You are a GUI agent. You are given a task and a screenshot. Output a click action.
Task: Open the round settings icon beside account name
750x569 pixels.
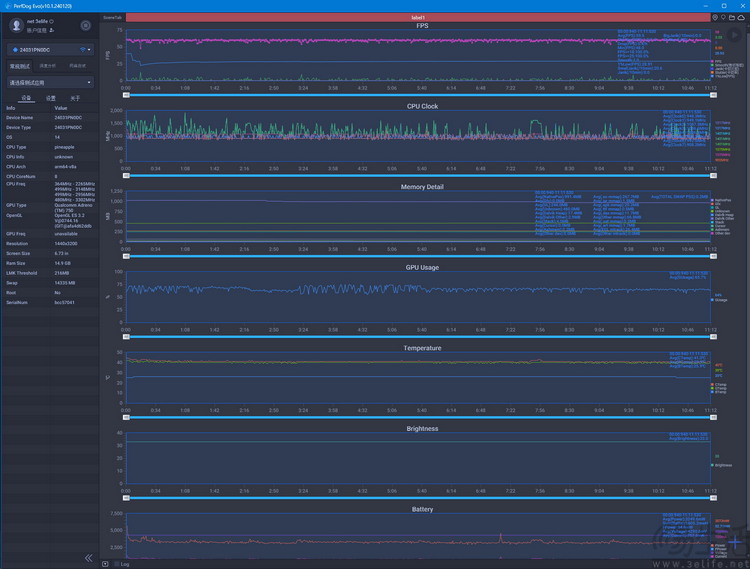85,25
